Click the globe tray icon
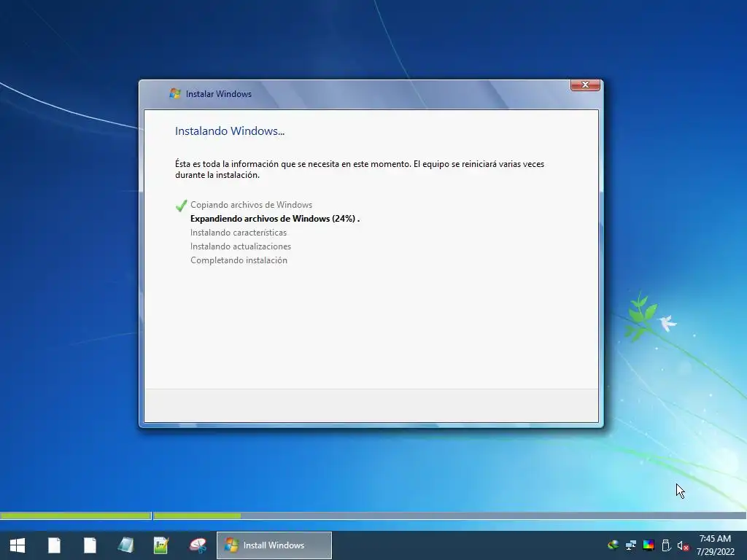Screen dimensions: 747x560 coord(613,545)
